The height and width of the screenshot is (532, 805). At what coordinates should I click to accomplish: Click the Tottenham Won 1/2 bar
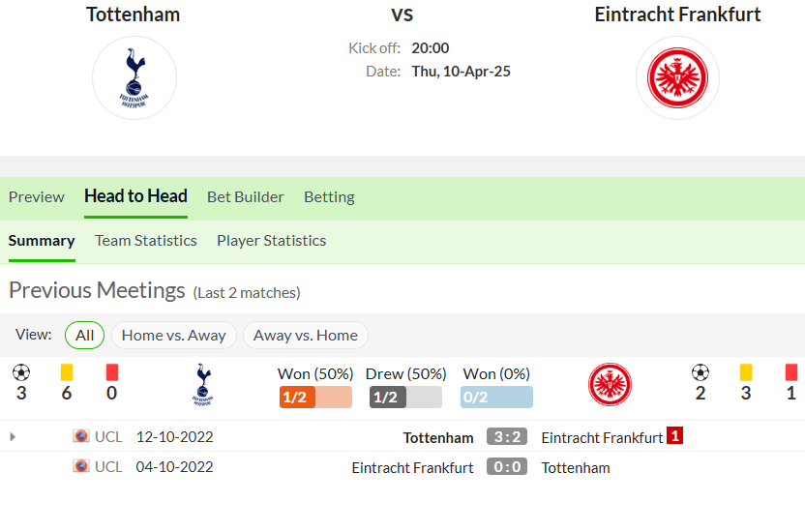pos(315,398)
